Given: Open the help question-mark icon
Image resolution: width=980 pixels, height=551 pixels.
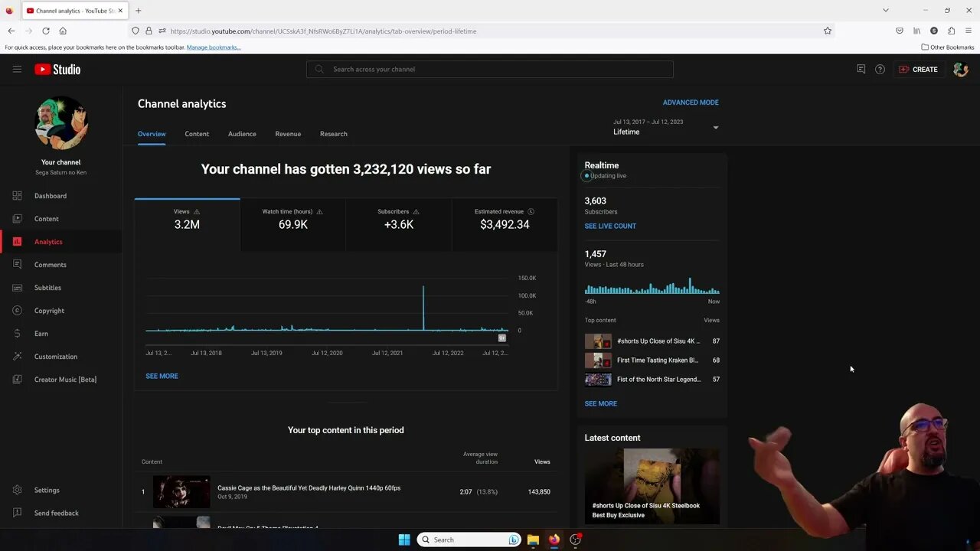Looking at the screenshot, I should pos(880,69).
